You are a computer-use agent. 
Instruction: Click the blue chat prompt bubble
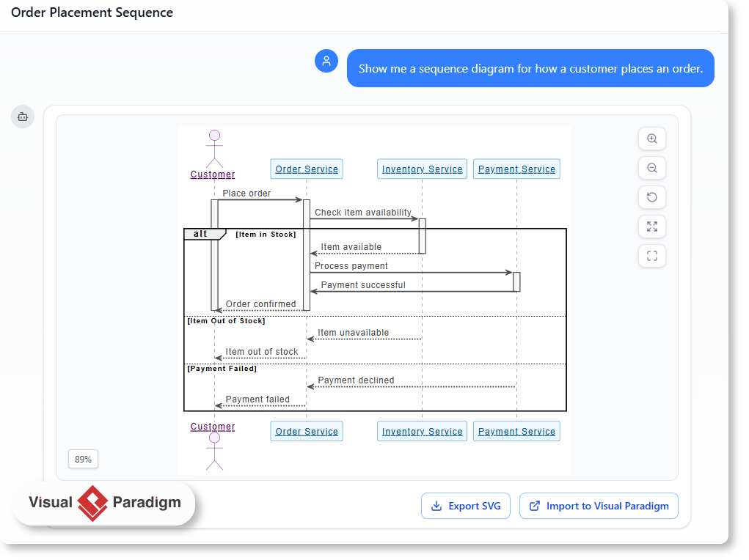[530, 68]
